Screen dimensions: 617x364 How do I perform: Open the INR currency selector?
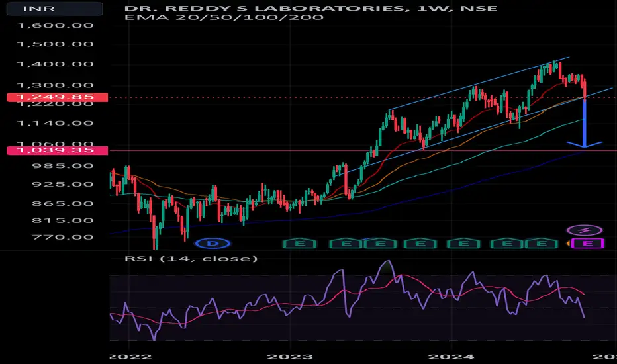tap(55, 8)
